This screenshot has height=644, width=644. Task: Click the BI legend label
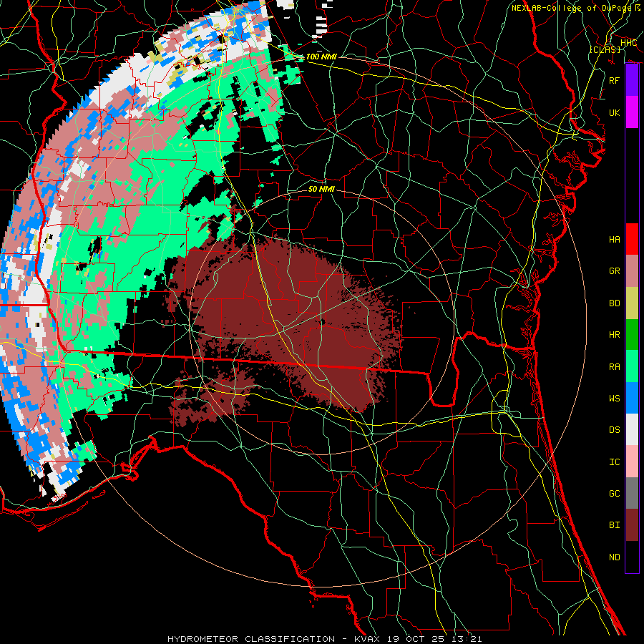pos(615,525)
